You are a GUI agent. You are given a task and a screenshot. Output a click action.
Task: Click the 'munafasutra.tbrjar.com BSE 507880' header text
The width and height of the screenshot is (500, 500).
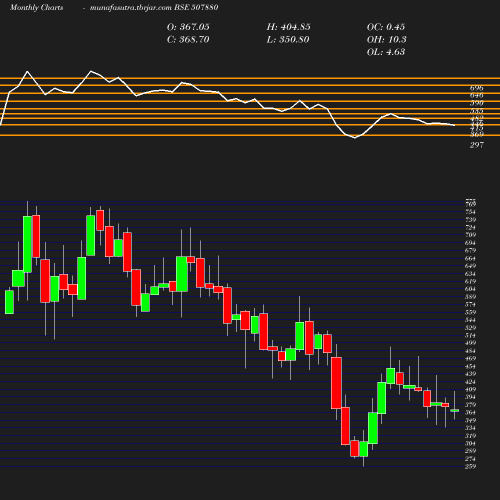pyautogui.click(x=154, y=7)
